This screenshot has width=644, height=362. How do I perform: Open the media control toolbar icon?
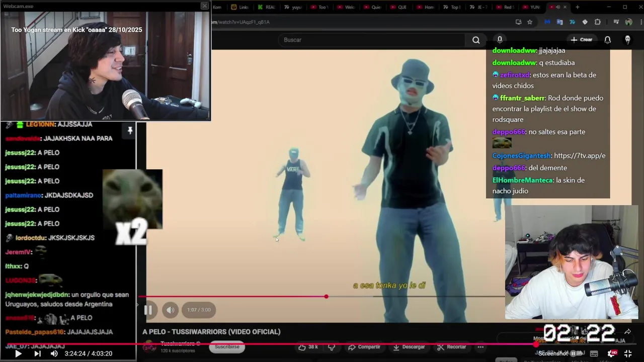pyautogui.click(x=616, y=22)
